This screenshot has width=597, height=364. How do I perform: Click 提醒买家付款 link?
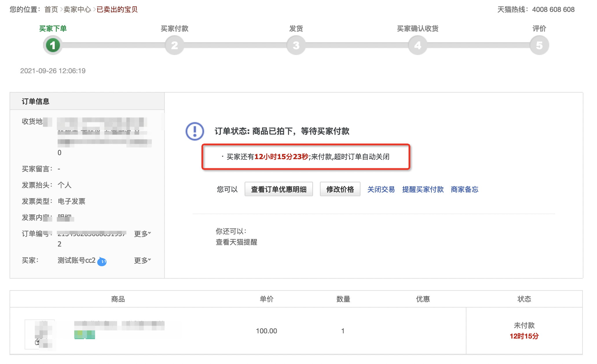[x=423, y=189]
